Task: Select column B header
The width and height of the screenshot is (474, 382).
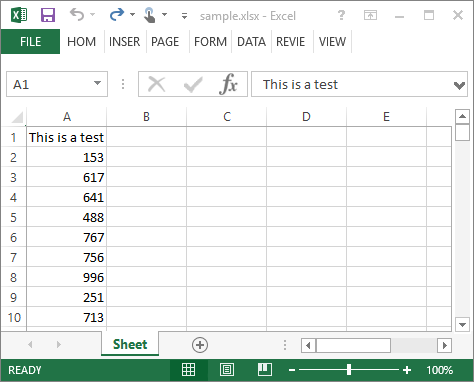Action: click(x=146, y=117)
